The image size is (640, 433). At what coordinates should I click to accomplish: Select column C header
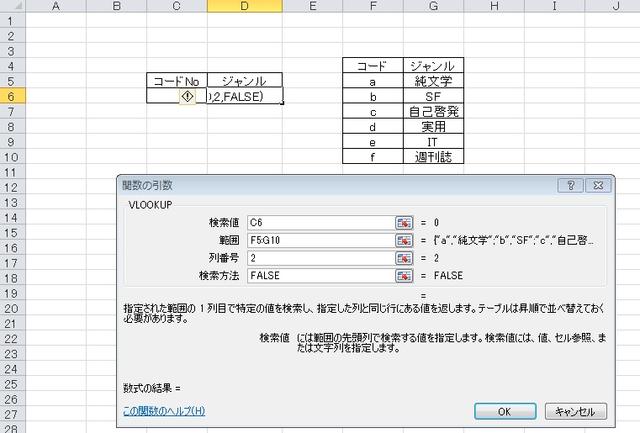click(177, 6)
